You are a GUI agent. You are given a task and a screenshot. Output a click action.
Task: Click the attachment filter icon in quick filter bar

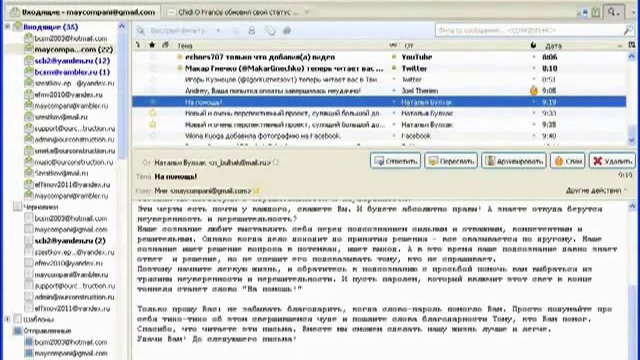[x=287, y=31]
